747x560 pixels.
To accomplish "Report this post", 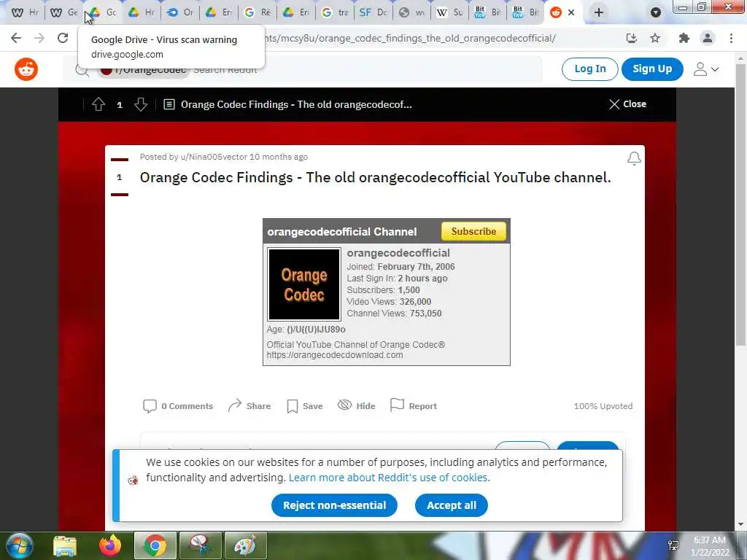I will 414,405.
